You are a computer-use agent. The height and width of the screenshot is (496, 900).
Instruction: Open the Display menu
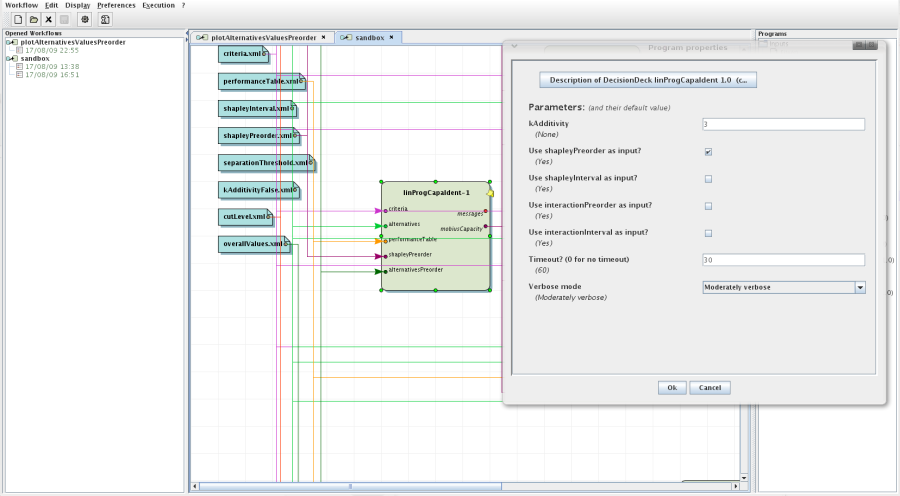77,5
